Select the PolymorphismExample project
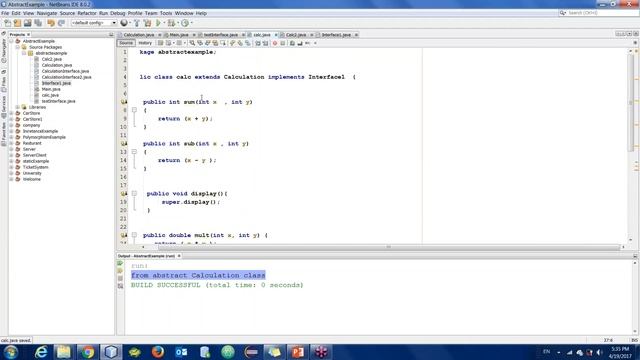Viewport: 640px width, 360px height. point(44,137)
